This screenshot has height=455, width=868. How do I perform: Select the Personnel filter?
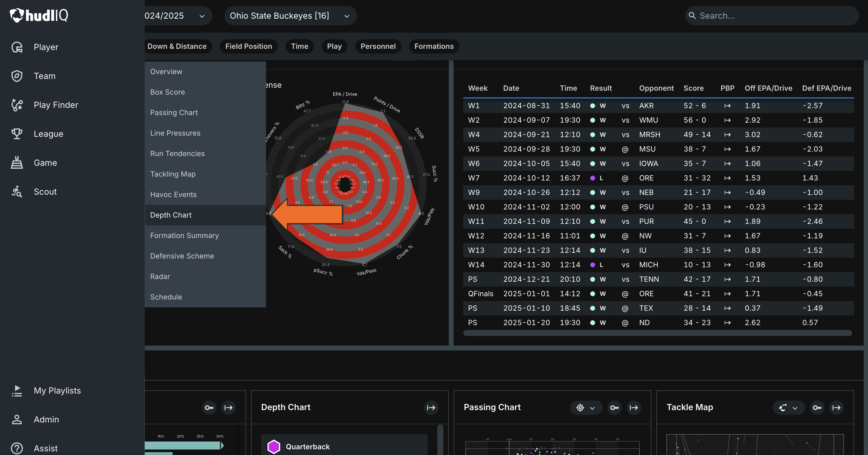[x=378, y=46]
